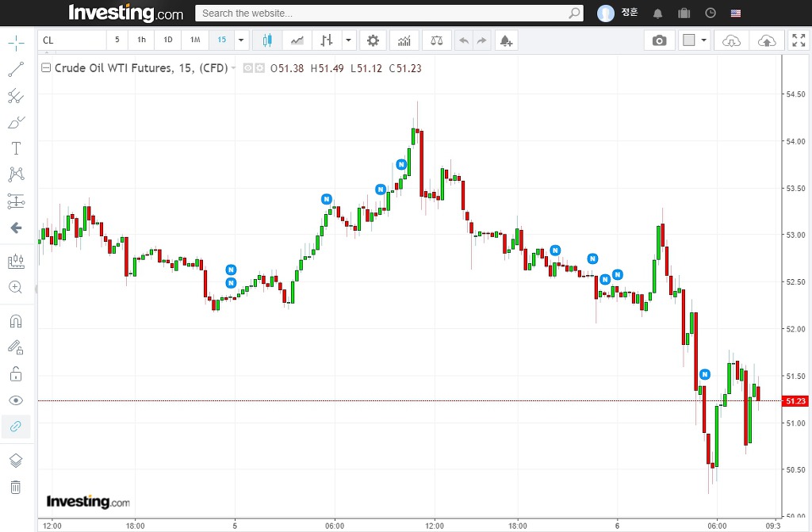Switch to area chart style
Image resolution: width=812 pixels, height=532 pixels.
click(x=297, y=40)
